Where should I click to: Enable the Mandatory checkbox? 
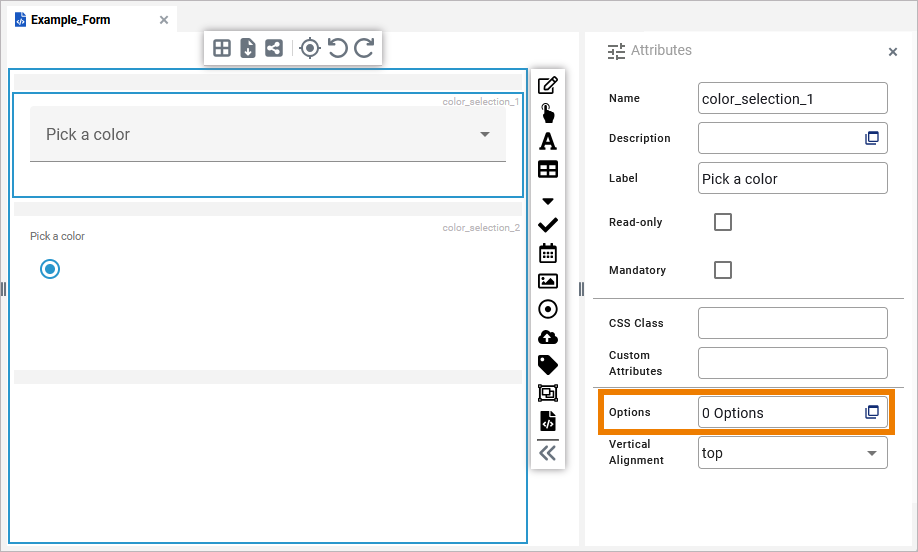(722, 270)
